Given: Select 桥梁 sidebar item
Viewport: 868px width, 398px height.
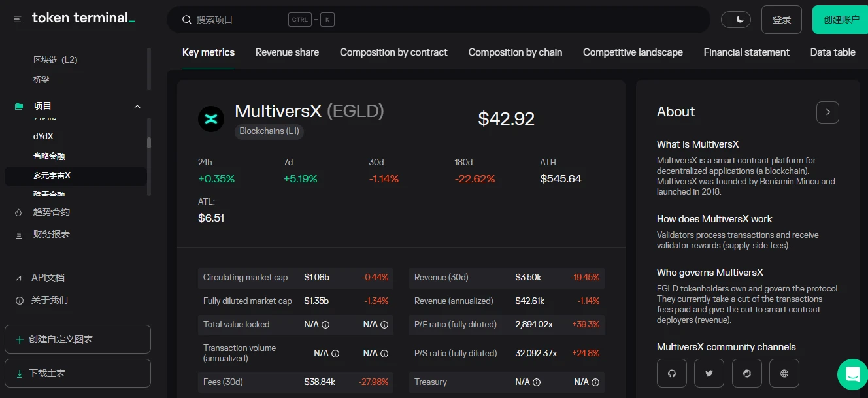Looking at the screenshot, I should tap(41, 79).
